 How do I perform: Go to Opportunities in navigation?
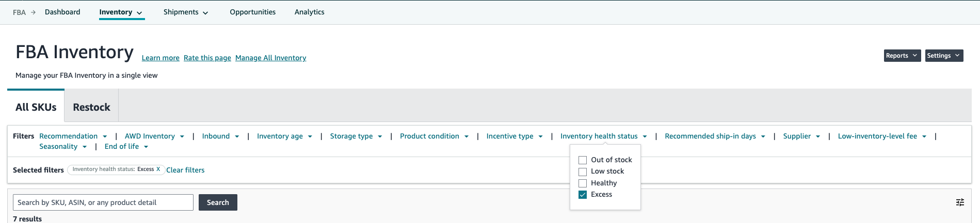click(253, 12)
